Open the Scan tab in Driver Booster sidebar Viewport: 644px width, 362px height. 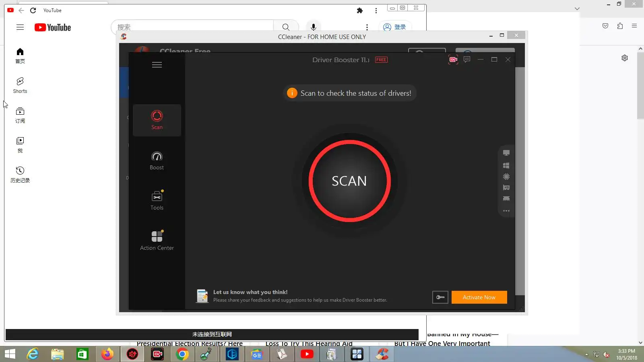[157, 120]
